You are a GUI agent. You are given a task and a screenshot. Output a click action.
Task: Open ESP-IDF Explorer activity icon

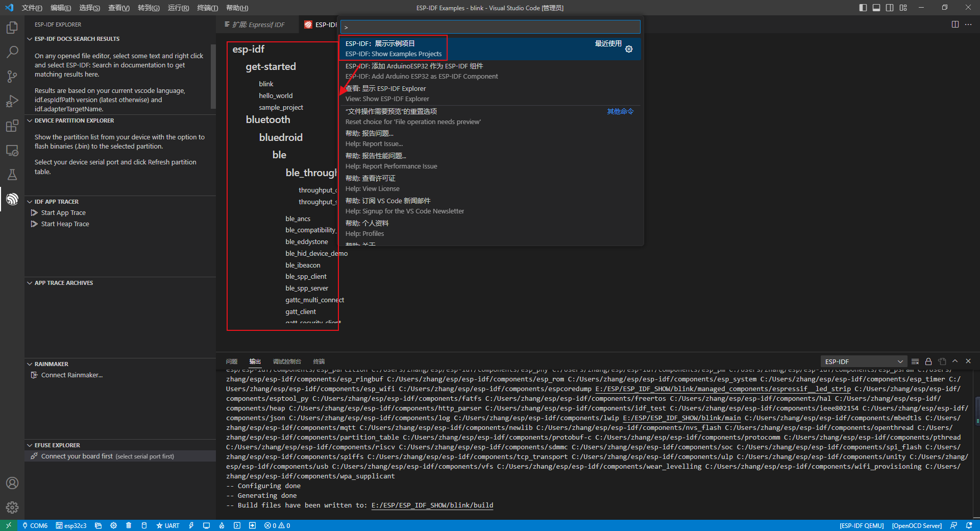point(12,199)
